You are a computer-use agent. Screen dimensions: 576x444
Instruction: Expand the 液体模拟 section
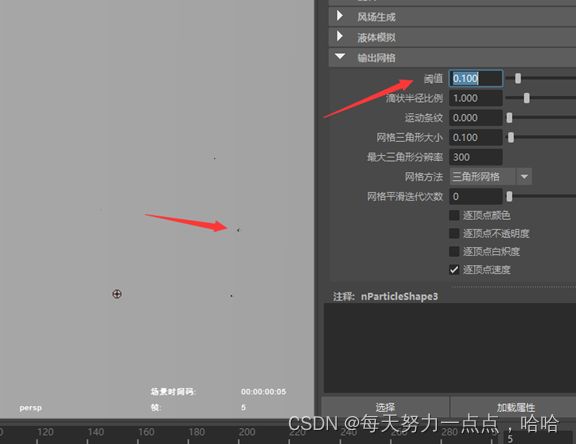point(340,36)
